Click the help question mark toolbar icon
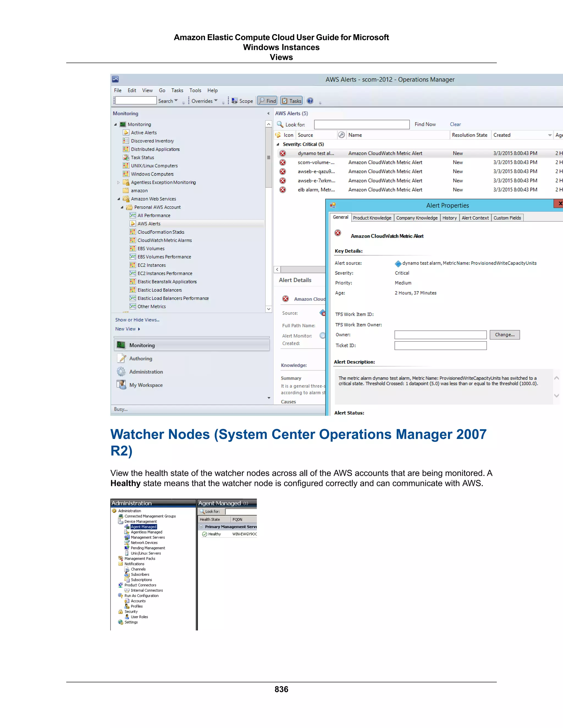Image resolution: width=563 pixels, height=728 pixels. [310, 101]
